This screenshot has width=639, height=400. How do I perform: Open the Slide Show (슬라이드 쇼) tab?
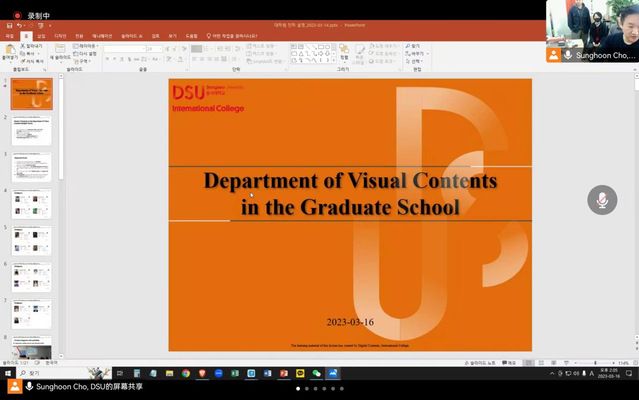pos(133,35)
